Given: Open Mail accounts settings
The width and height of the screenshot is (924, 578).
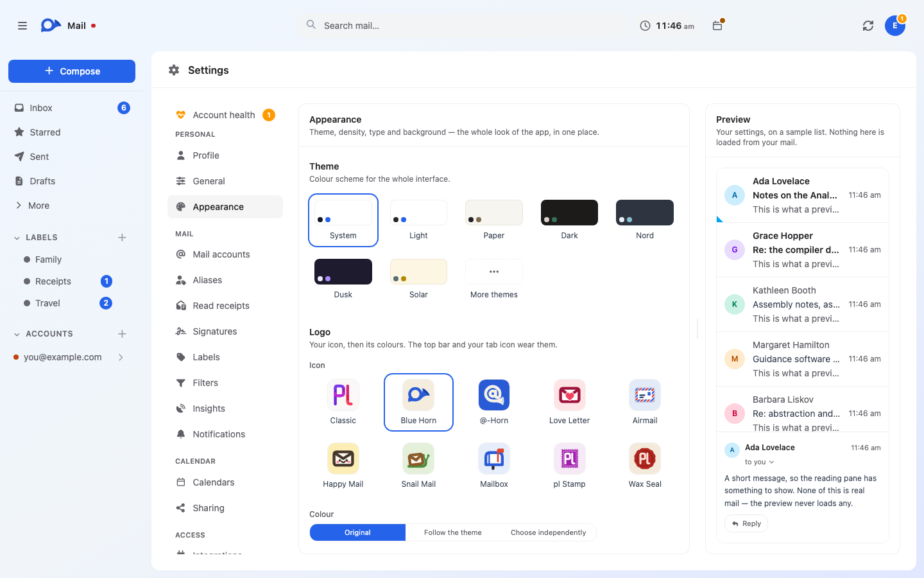Looking at the screenshot, I should (x=225, y=254).
